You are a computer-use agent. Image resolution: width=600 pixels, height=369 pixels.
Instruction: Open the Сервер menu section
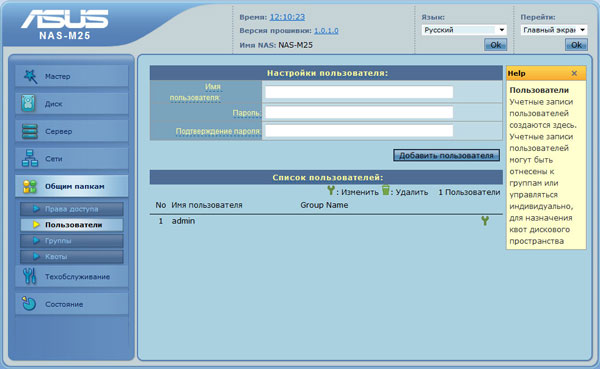tap(72, 131)
